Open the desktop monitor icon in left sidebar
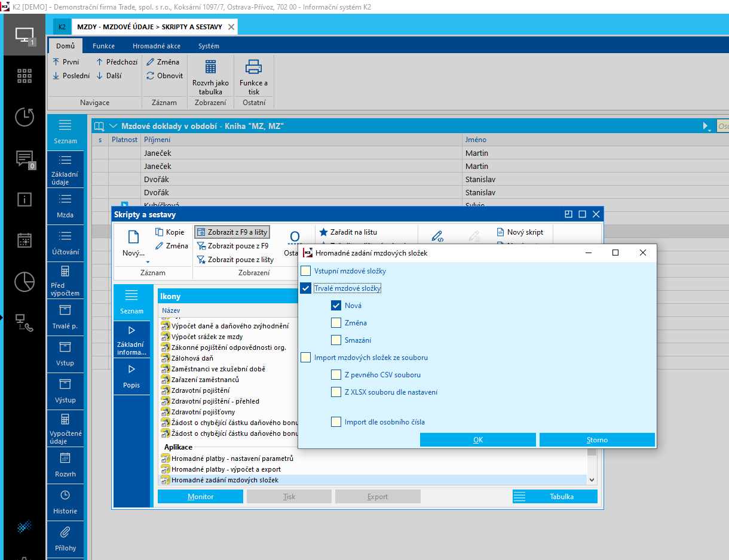This screenshot has width=729, height=560. [24, 35]
